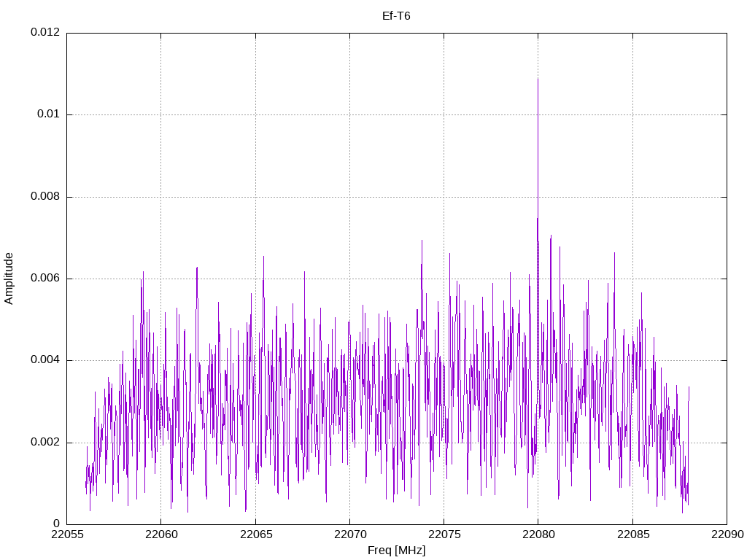Viewport: 747px width, 560px height.
Task: Click y-axis tick label 0 at origin
Action: pyautogui.click(x=57, y=524)
